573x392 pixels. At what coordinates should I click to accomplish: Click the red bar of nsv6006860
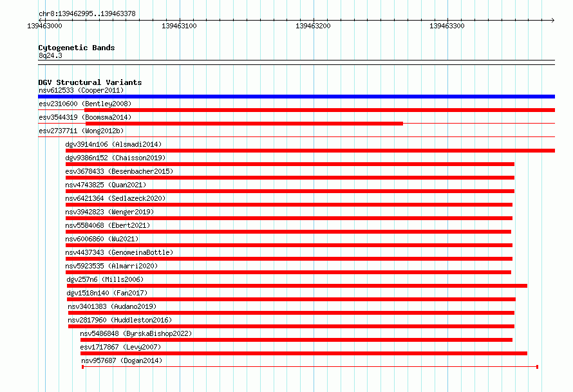(289, 245)
